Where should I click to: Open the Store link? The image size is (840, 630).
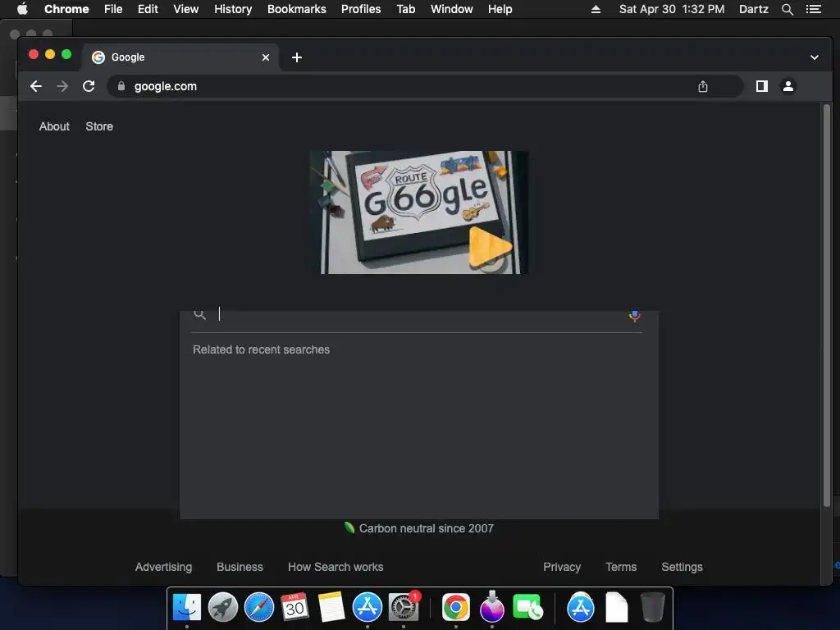click(x=99, y=126)
